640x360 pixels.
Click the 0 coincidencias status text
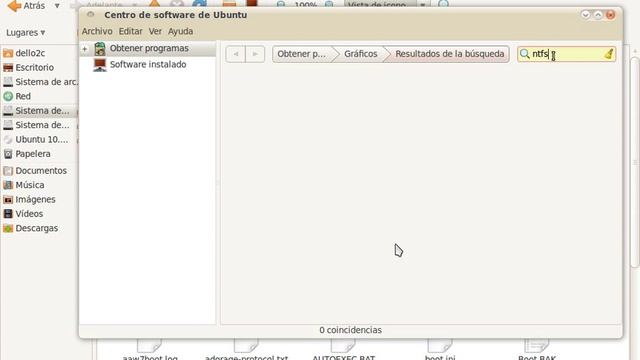[x=350, y=330]
